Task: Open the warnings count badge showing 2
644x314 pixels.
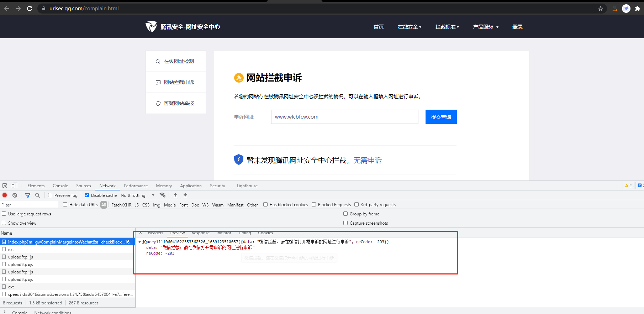Action: tap(628, 185)
